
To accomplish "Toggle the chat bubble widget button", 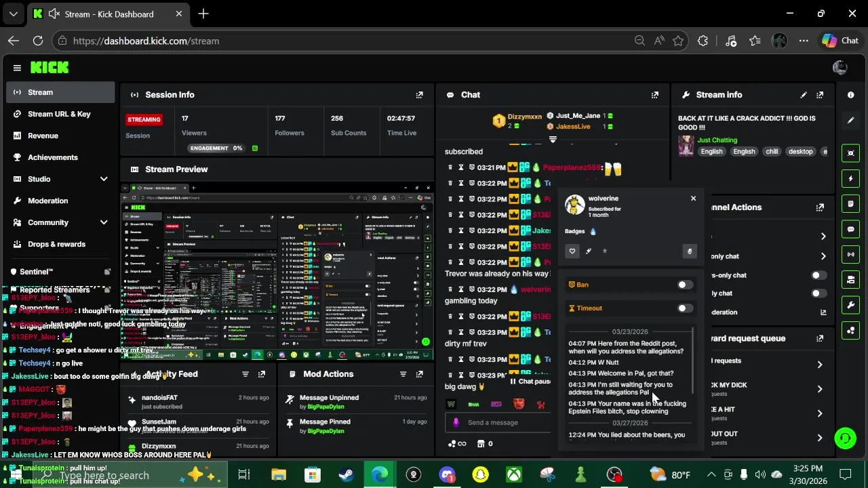I will pos(851,230).
